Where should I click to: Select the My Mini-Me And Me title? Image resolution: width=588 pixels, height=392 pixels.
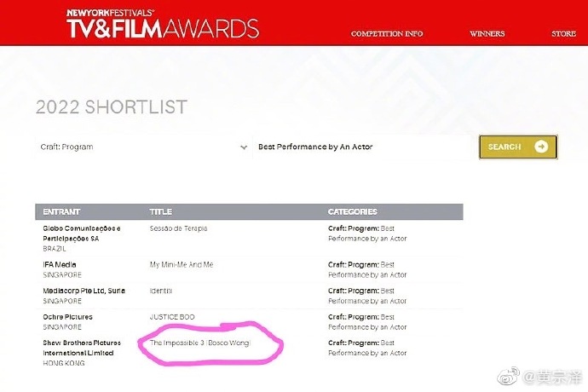181,264
